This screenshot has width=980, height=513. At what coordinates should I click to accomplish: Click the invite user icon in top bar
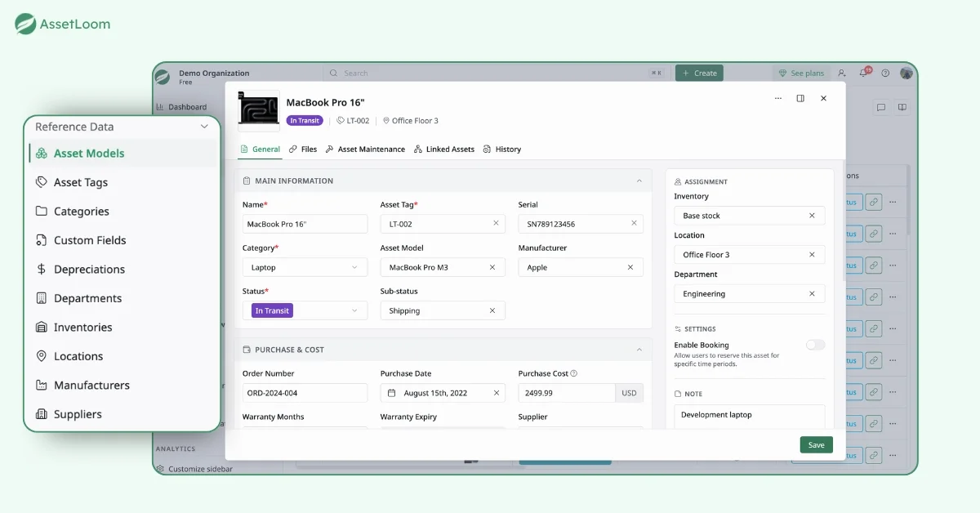coord(842,73)
